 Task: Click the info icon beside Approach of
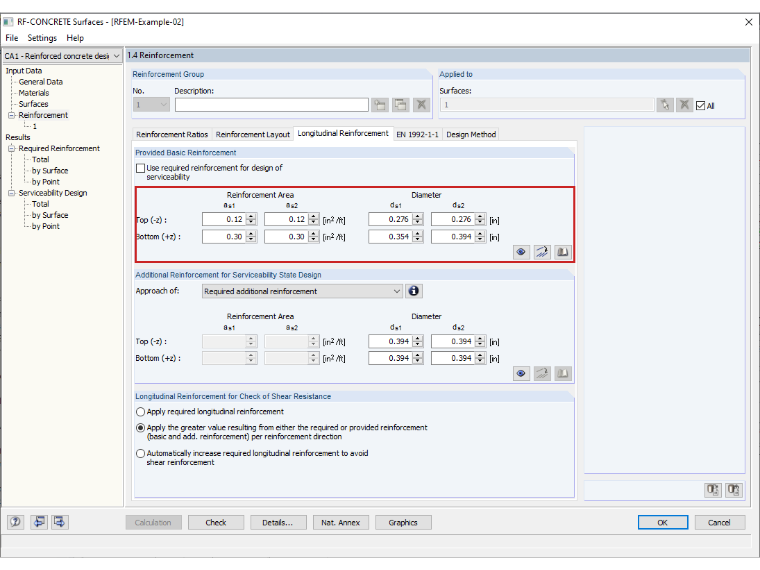pos(413,291)
